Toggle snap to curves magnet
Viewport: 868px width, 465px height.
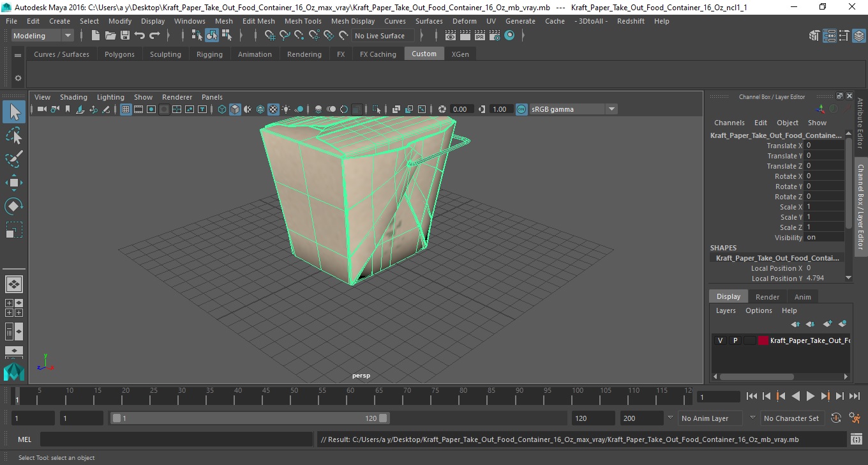click(x=285, y=36)
